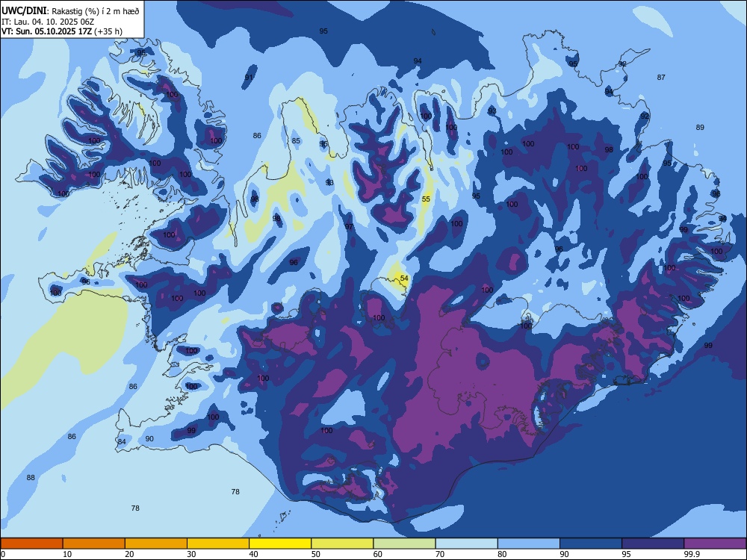Viewport: 747px width, 560px height.
Task: Click the deep indigo 95–99.9 legend swatch
Action: point(653,544)
